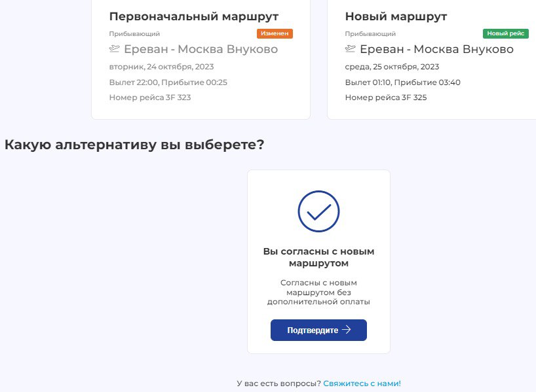Image resolution: width=536 pixels, height=392 pixels.
Task: Click the plane icon in the new route card
Action: (x=351, y=49)
